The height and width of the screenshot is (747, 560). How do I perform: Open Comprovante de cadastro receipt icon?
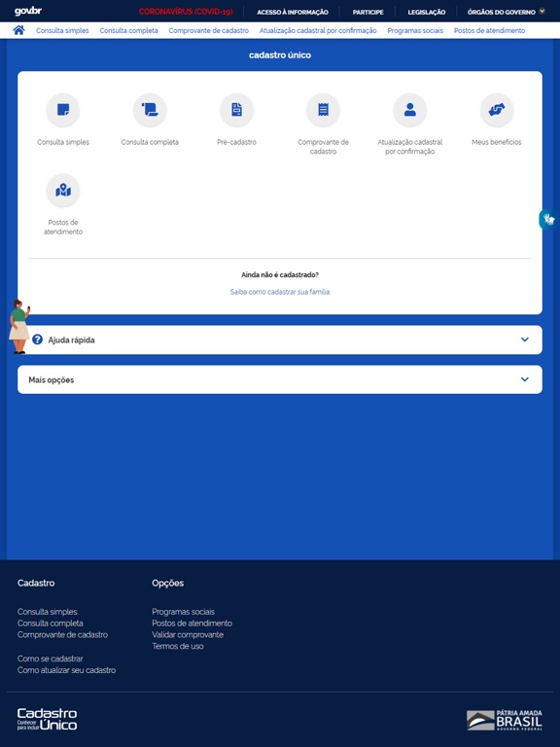click(x=324, y=110)
